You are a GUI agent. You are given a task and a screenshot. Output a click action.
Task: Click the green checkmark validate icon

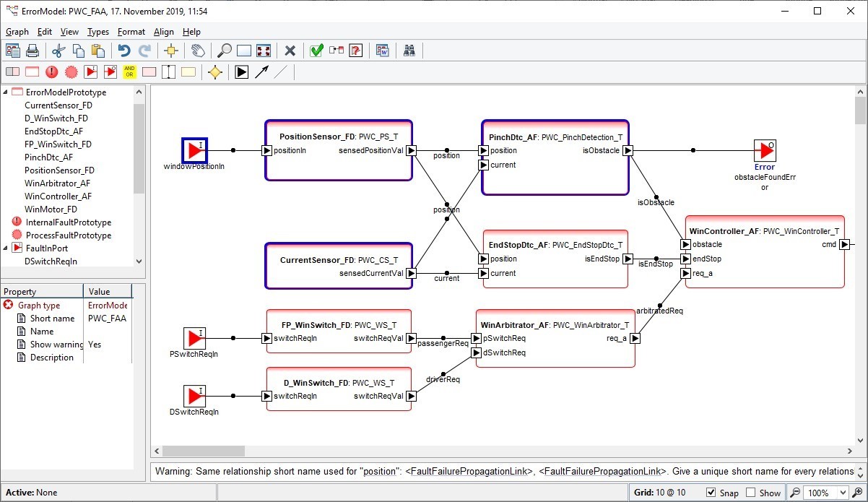316,51
